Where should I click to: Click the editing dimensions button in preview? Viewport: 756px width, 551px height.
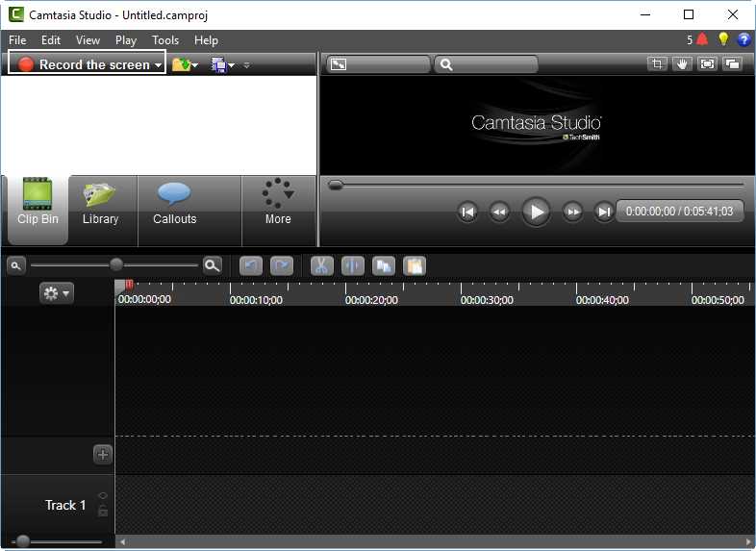click(x=378, y=64)
